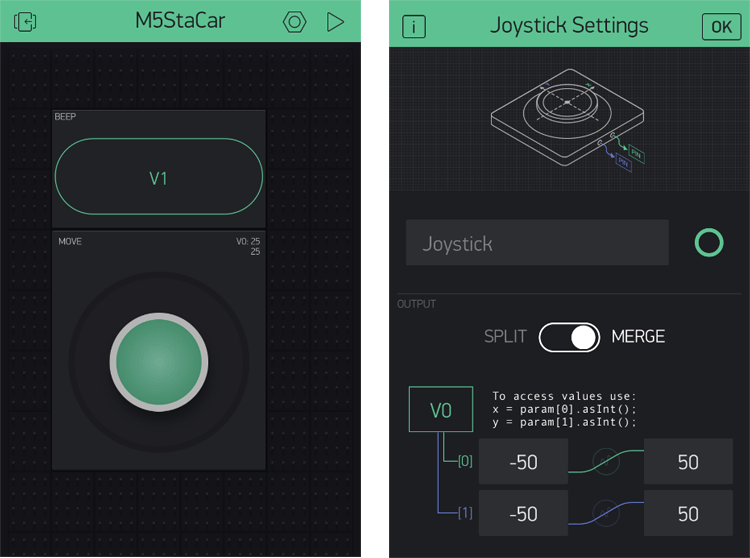Toggle the SPLIT/MERGE output switch
Screen dimensions: 750x558
(x=569, y=337)
